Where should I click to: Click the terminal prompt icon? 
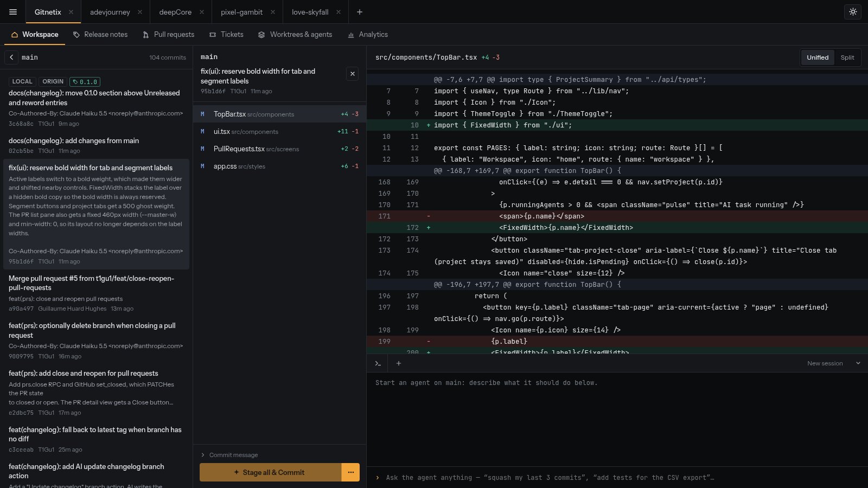[378, 363]
